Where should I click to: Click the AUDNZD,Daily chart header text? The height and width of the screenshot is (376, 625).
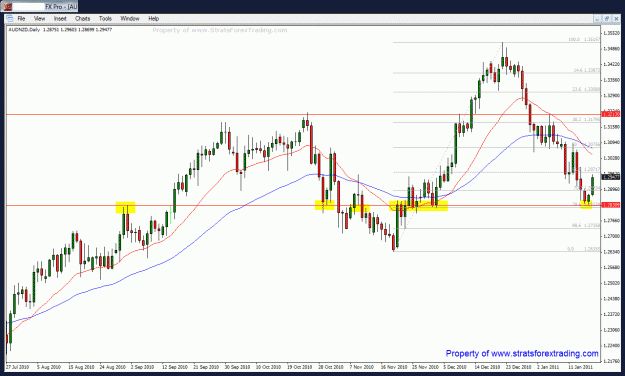coord(60,30)
